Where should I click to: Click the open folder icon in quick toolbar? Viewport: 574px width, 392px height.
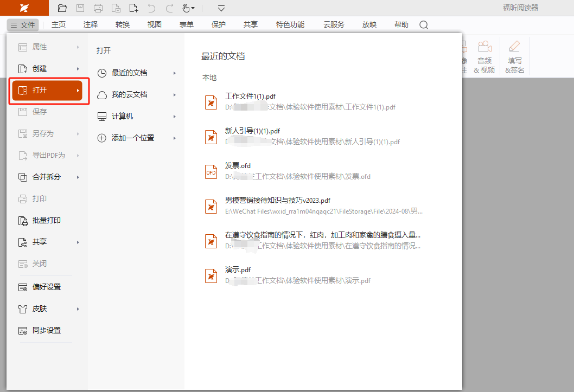(x=62, y=8)
